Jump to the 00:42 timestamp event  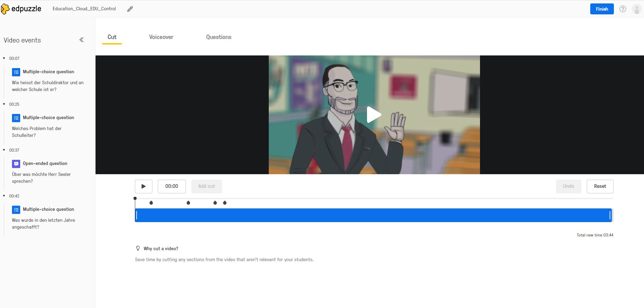[14, 196]
